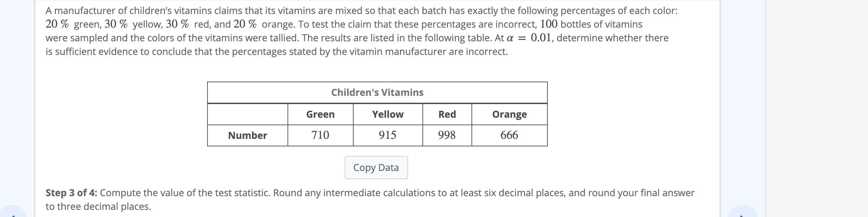The height and width of the screenshot is (217, 868).
Task: Click the bold 'Step 3 of 4:' label
Action: click(72, 193)
